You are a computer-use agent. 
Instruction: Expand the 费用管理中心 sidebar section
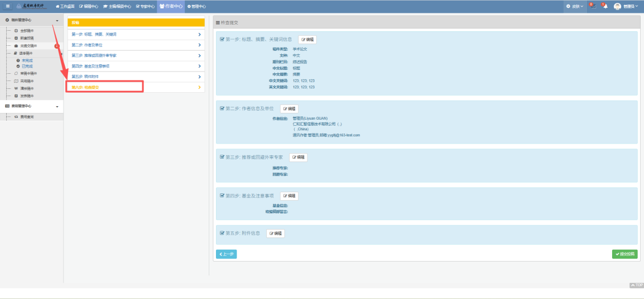coord(57,106)
